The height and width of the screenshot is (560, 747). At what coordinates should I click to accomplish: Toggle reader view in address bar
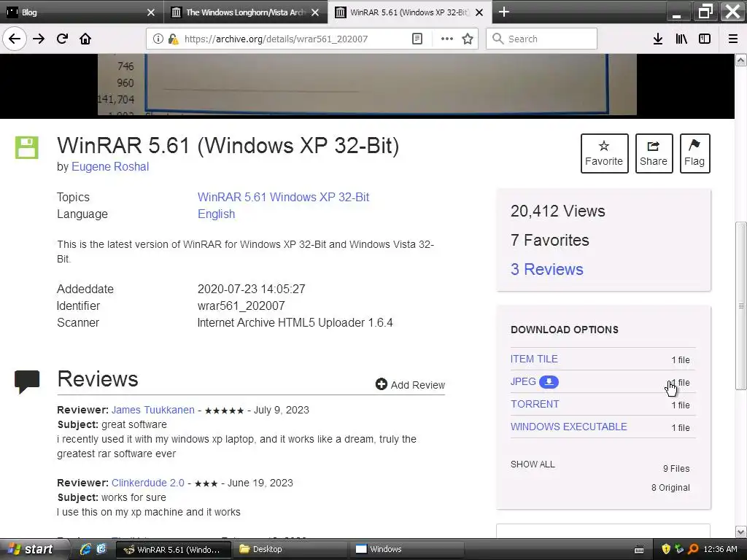coord(417,39)
